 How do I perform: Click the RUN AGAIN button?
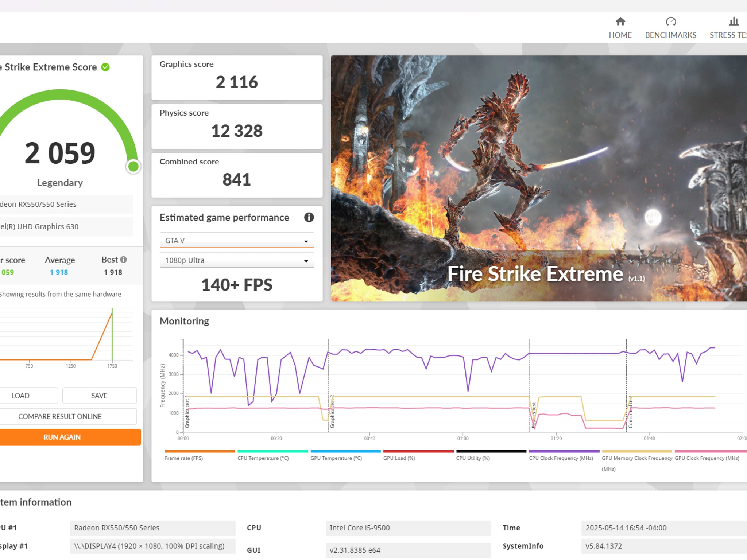coord(62,437)
